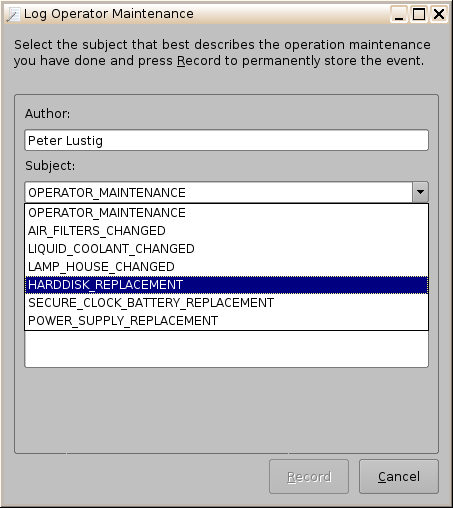This screenshot has height=508, width=453.
Task: Choose the highlighted HARDDISK_REPLACEMENT entry
Action: point(227,285)
